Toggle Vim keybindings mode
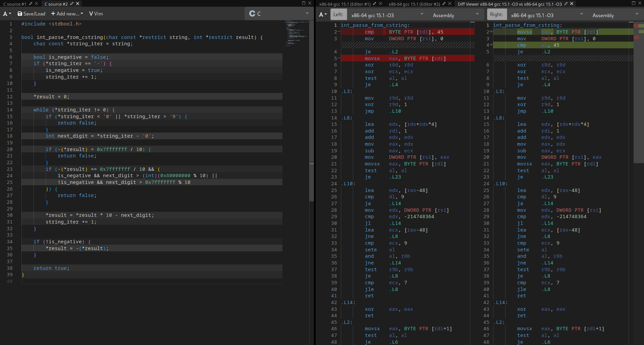This screenshot has width=644, height=345. [x=96, y=14]
